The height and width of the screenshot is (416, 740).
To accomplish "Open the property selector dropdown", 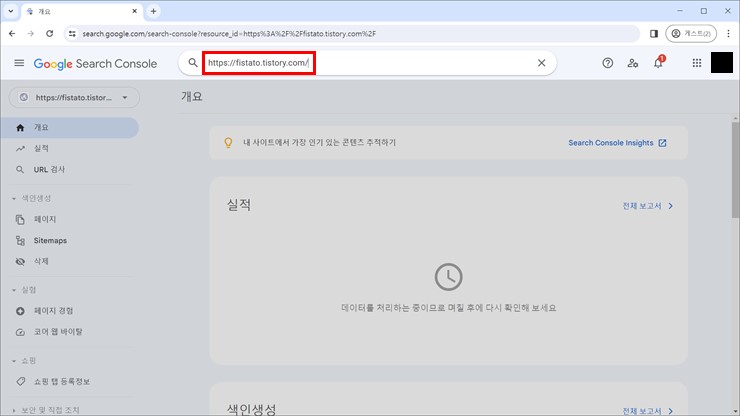I will pos(74,98).
